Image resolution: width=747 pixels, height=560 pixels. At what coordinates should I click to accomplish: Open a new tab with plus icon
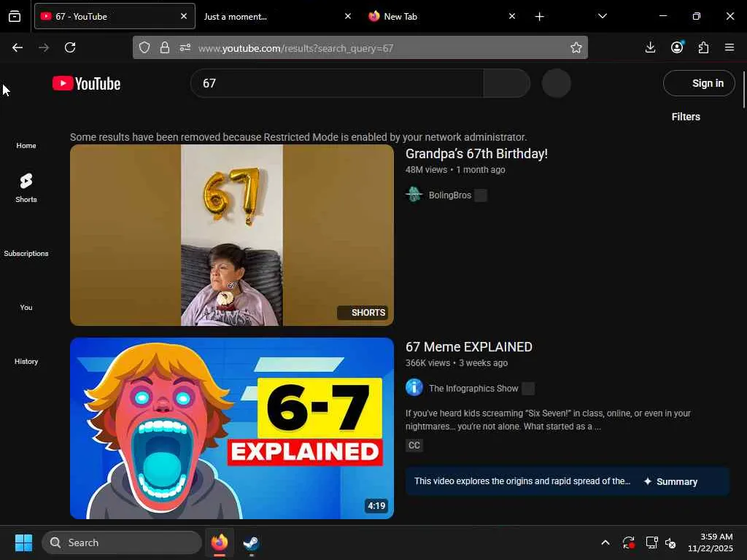pyautogui.click(x=539, y=17)
